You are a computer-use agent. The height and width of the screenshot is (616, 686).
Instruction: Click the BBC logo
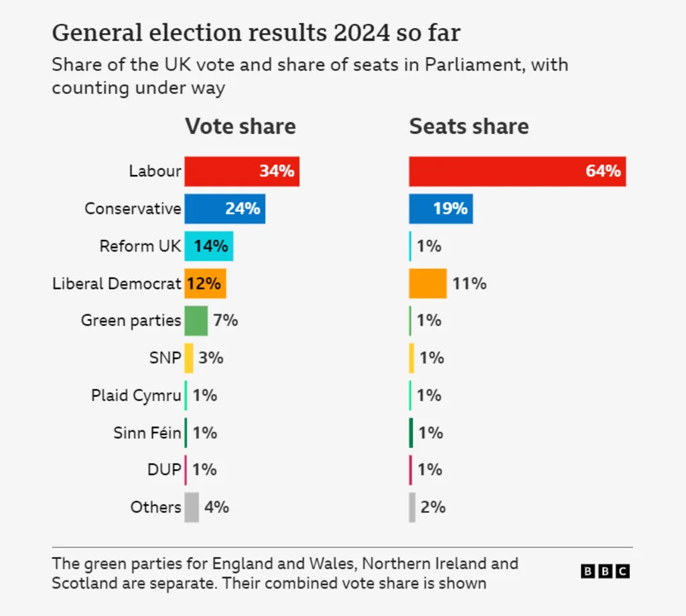605,571
